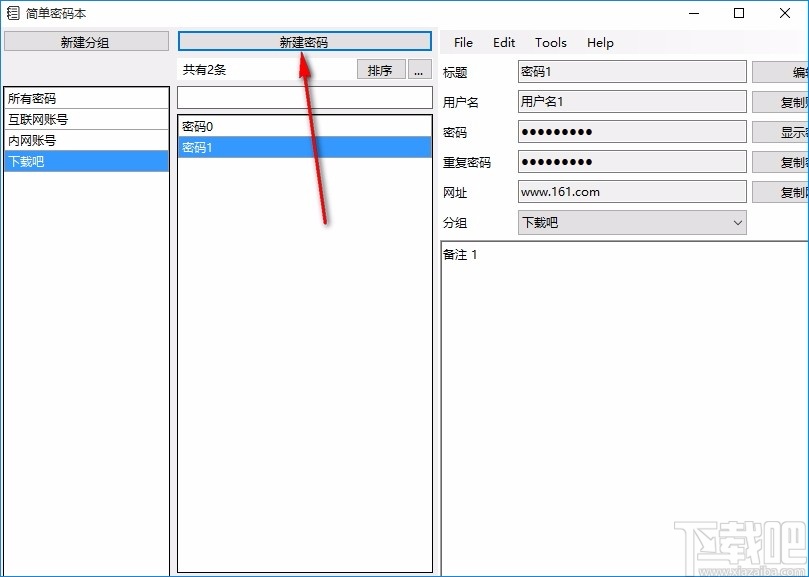Select the 内网账号 group

click(87, 140)
